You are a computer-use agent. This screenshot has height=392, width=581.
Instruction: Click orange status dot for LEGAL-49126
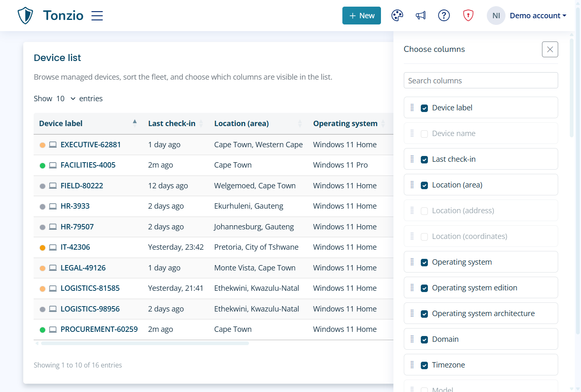(x=42, y=268)
